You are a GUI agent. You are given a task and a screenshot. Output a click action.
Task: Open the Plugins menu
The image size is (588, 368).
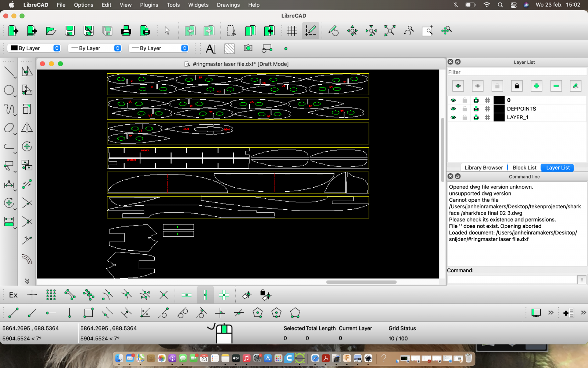click(149, 5)
